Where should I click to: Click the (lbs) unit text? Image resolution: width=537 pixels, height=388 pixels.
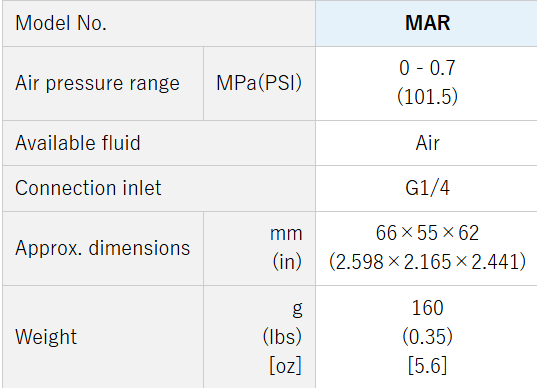pyautogui.click(x=282, y=337)
